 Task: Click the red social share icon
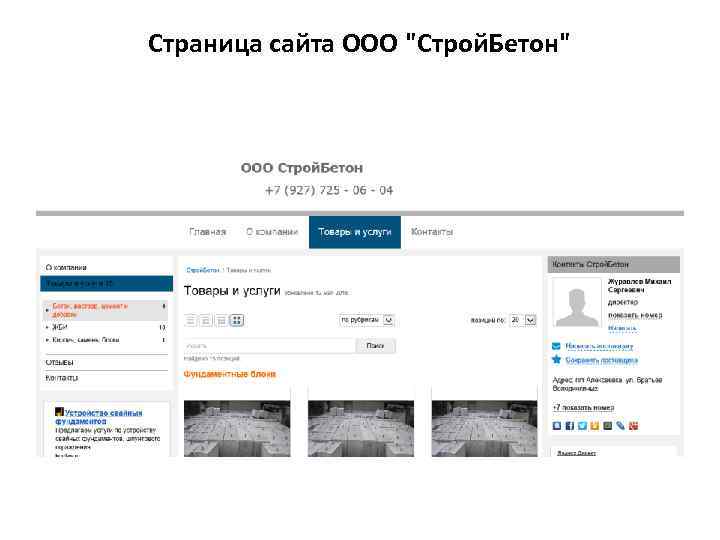pyautogui.click(x=634, y=426)
